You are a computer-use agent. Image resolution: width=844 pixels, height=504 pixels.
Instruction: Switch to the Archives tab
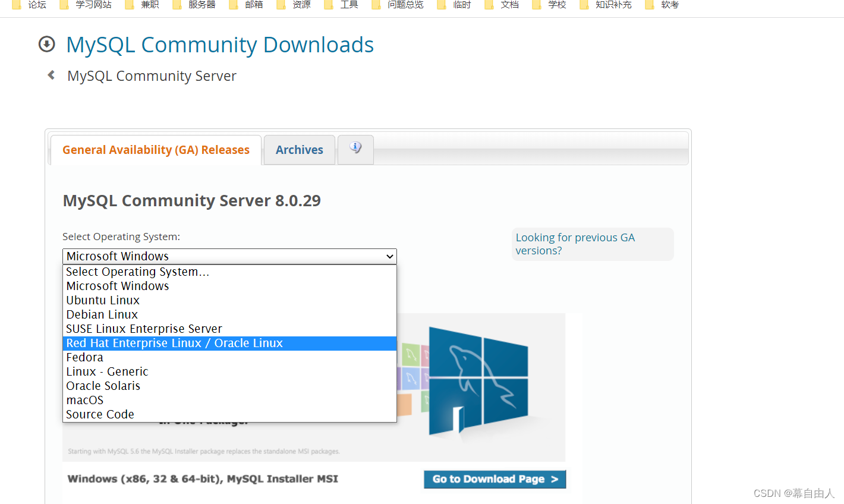[300, 150]
